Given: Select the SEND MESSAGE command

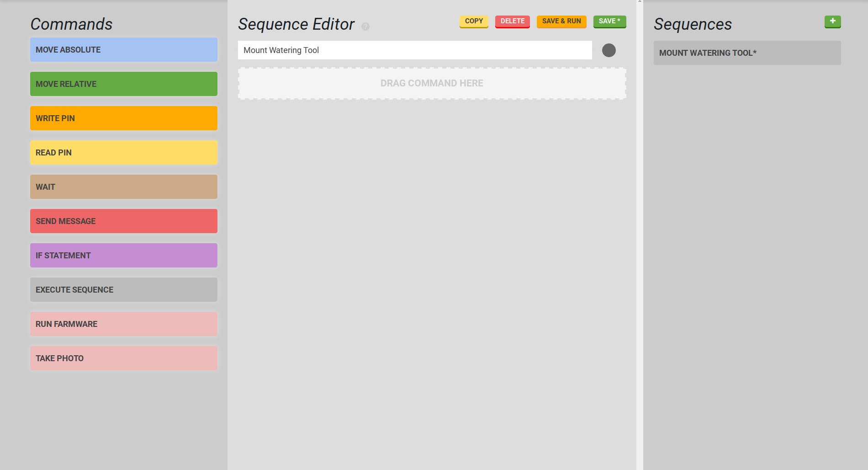Looking at the screenshot, I should click(x=124, y=221).
